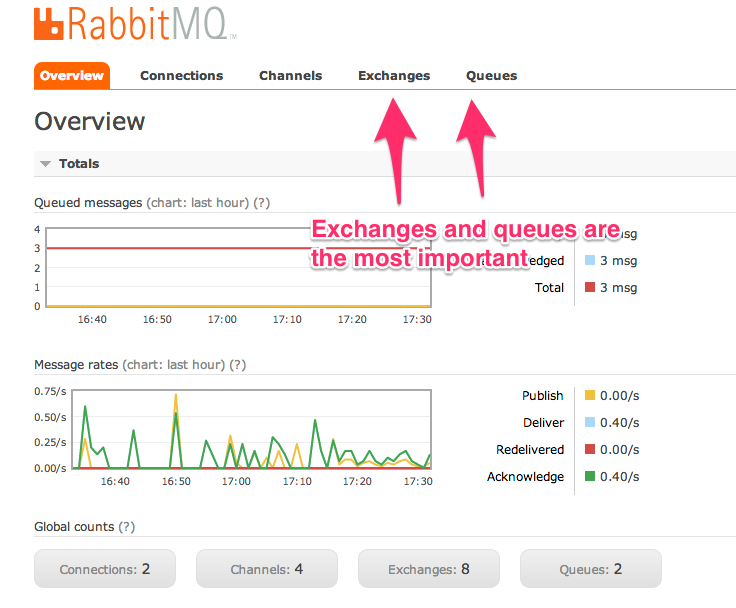Screen dimensions: 736x608
Task: Click the Exchanges: 8 count button
Action: click(429, 569)
